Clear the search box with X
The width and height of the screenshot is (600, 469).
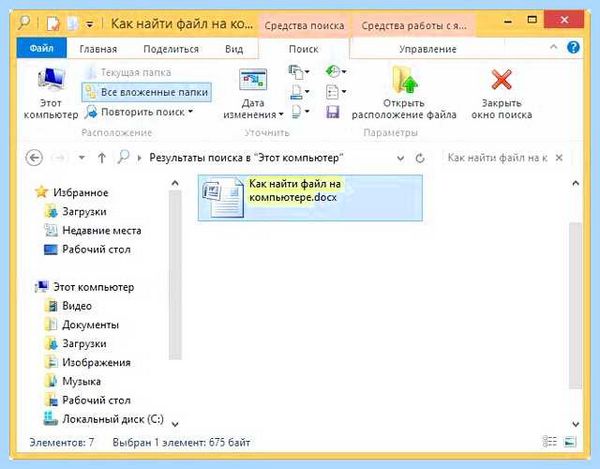[x=559, y=158]
